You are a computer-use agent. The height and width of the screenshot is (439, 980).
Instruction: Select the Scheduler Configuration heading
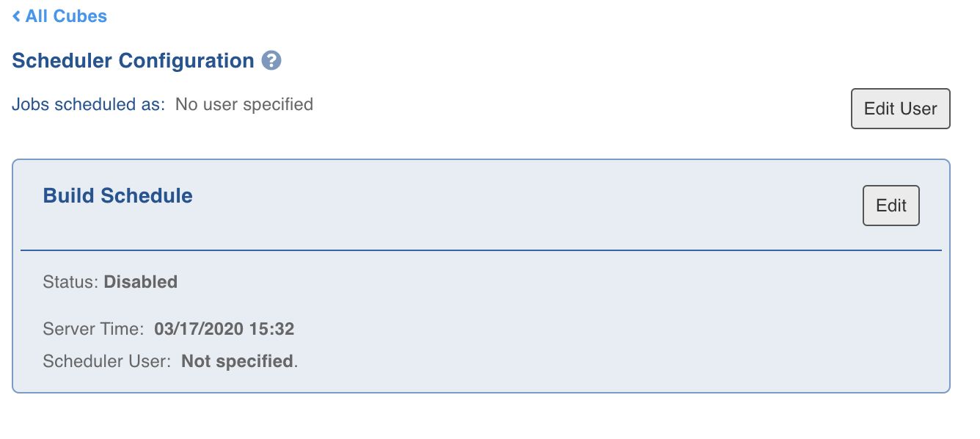pyautogui.click(x=134, y=61)
